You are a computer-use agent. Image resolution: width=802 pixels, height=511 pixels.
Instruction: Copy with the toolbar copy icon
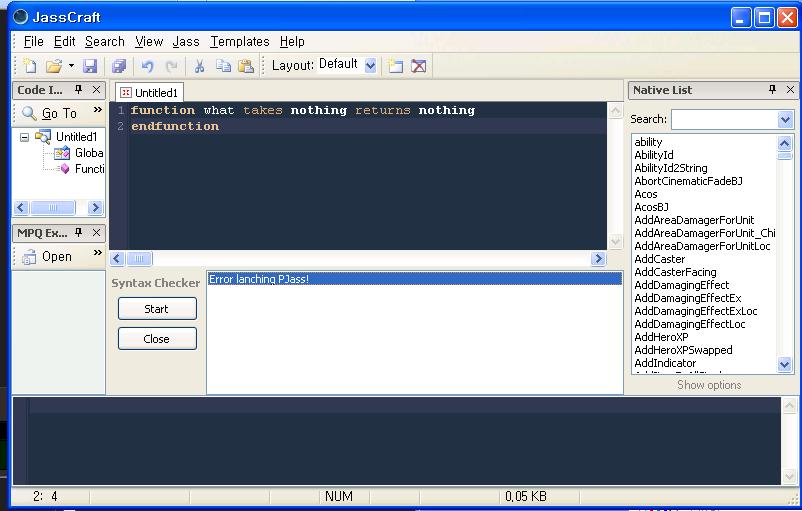pos(223,66)
